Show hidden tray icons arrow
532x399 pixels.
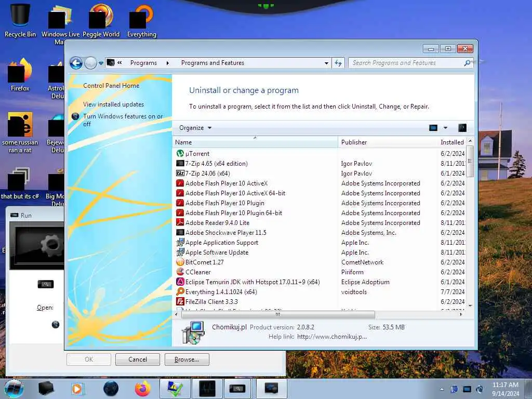(x=442, y=389)
